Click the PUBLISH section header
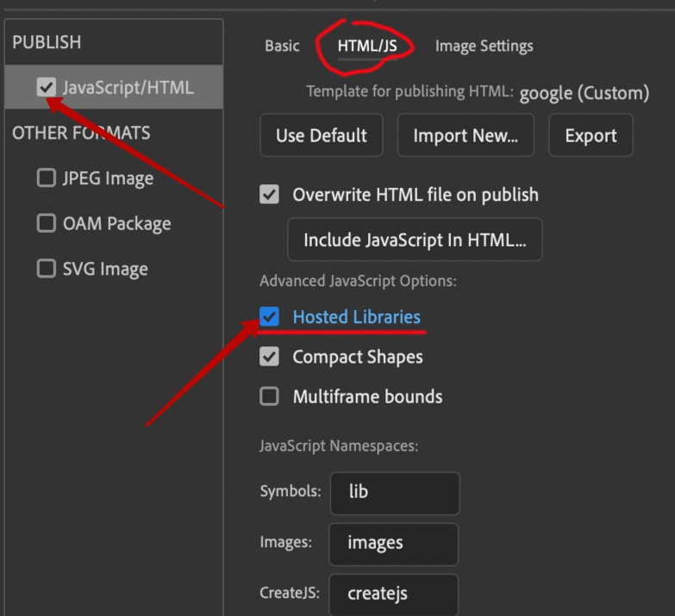675x616 pixels. click(x=47, y=42)
